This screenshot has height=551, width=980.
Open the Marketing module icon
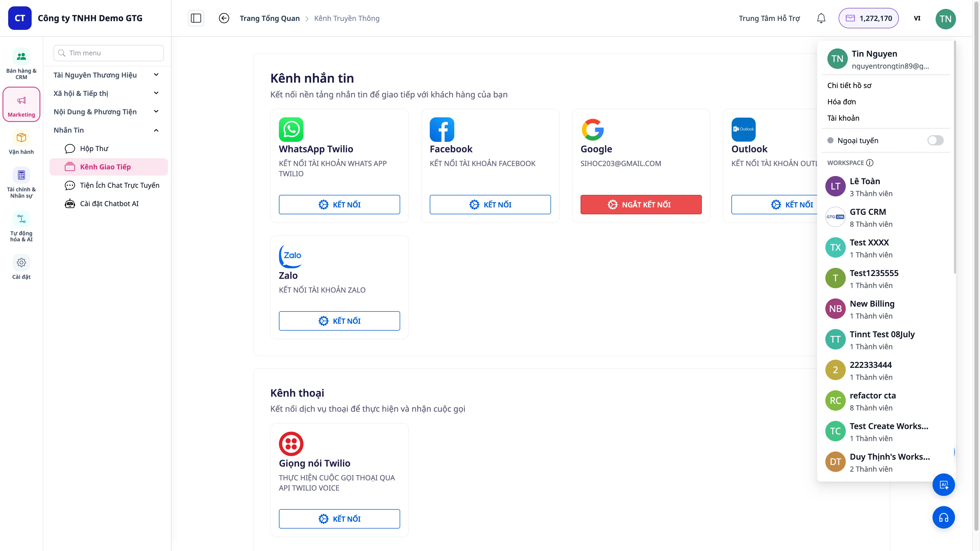pos(21,104)
